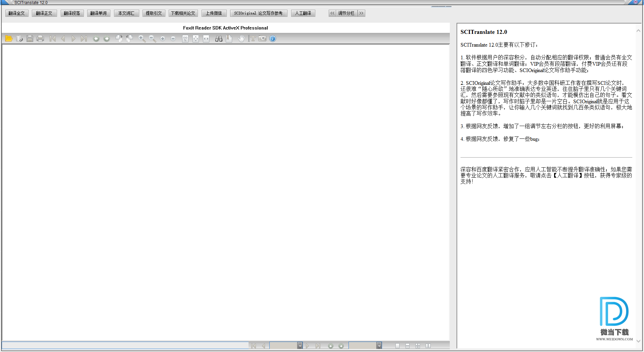Screen dimensions: 644x352
Task: Click the save-a-copy document icon
Action: click(x=19, y=39)
